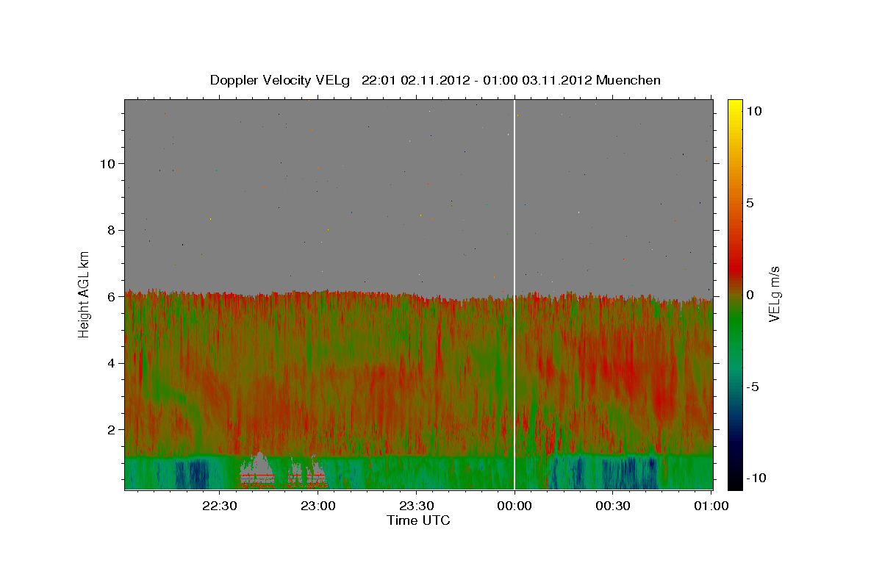
Task: Click the white vertical midnight line
Action: [514, 294]
